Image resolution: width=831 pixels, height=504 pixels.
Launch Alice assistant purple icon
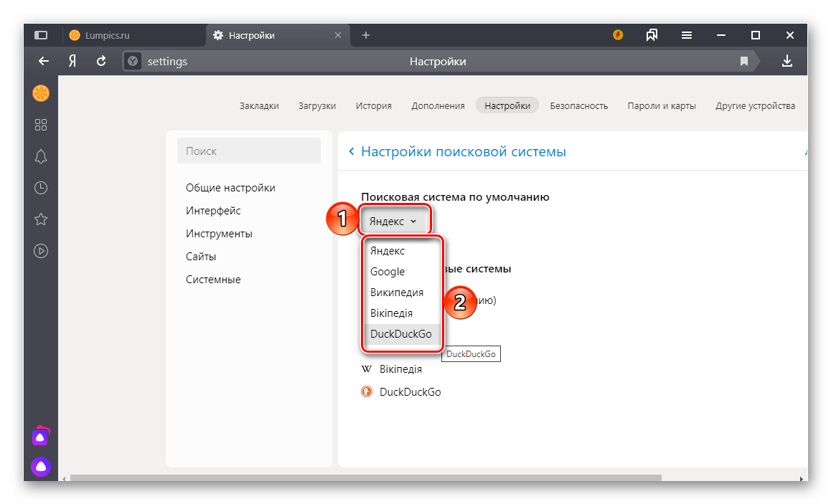tap(41, 467)
